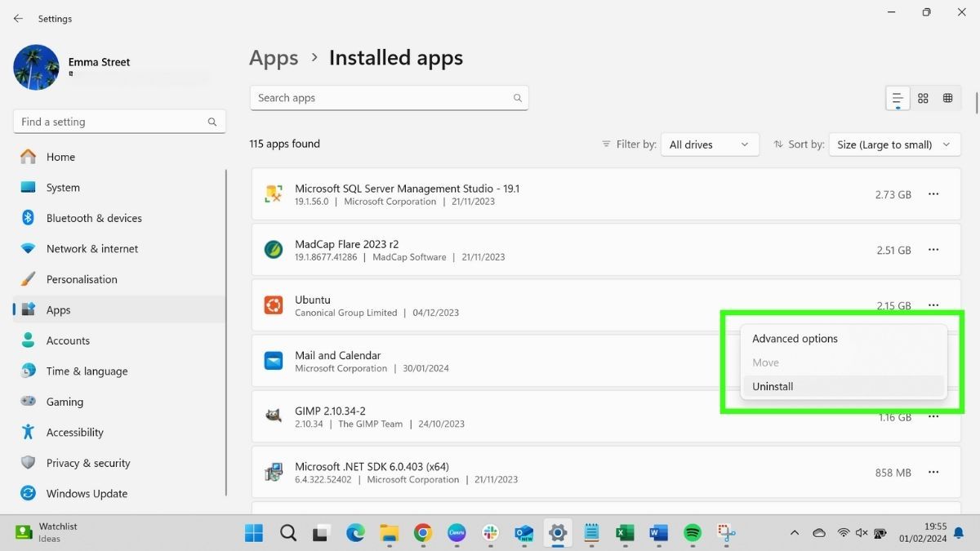Viewport: 980px width, 551px height.
Task: Click the Apps breadcrumb link
Action: (x=273, y=57)
